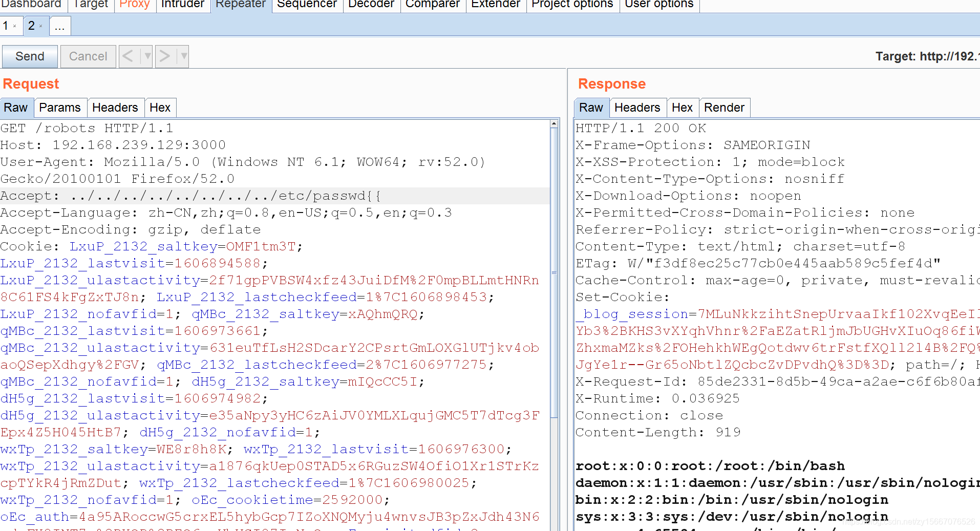Image resolution: width=980 pixels, height=531 pixels.
Task: Click the Cancel button
Action: point(88,56)
